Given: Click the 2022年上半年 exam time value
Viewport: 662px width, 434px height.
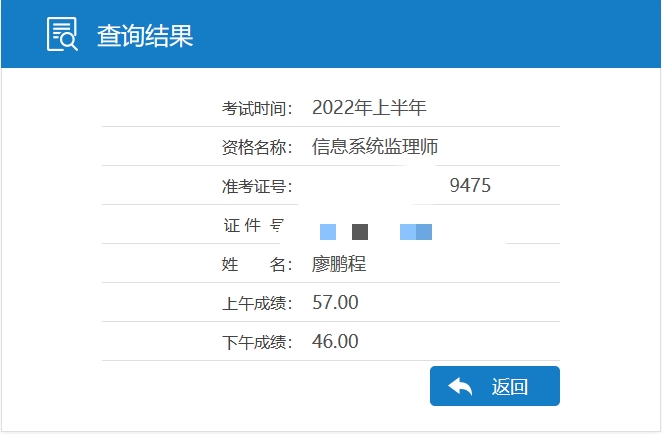Looking at the screenshot, I should click(369, 108).
